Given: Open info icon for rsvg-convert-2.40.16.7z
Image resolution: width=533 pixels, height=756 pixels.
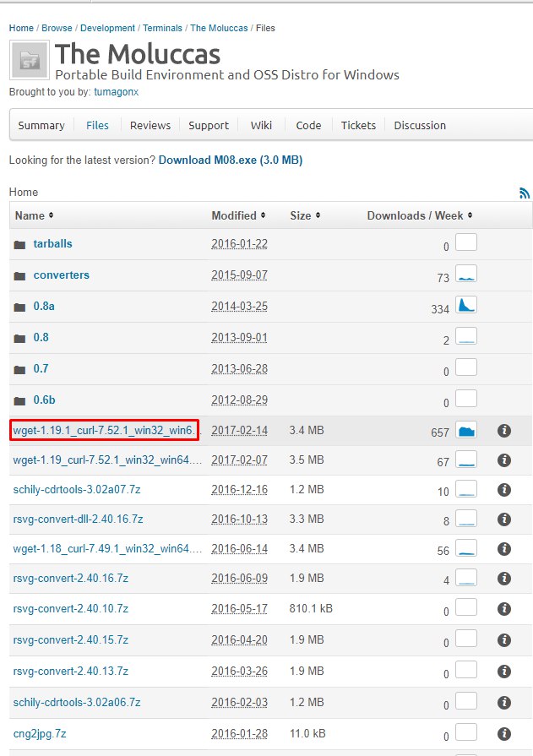Looking at the screenshot, I should (504, 578).
